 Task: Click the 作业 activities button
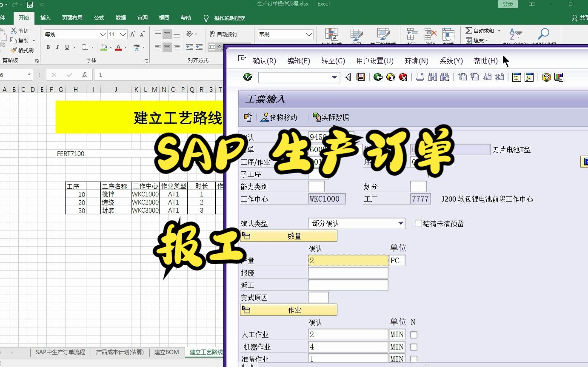point(288,310)
